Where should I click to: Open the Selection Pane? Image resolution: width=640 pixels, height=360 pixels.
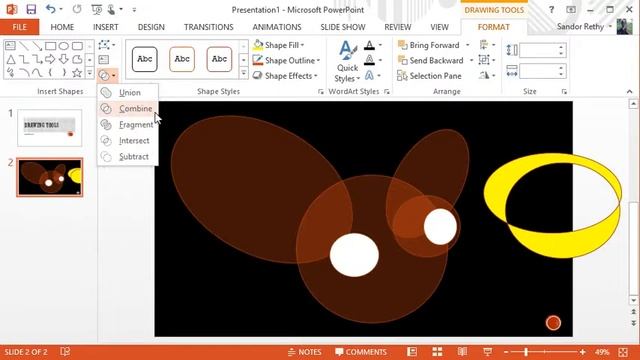point(429,76)
